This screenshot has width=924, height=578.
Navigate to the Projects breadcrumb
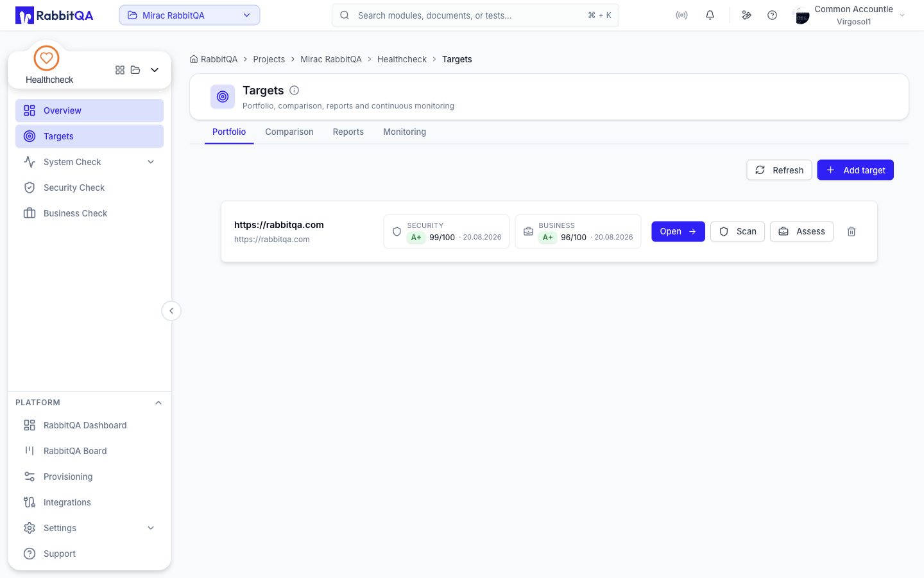click(x=269, y=59)
